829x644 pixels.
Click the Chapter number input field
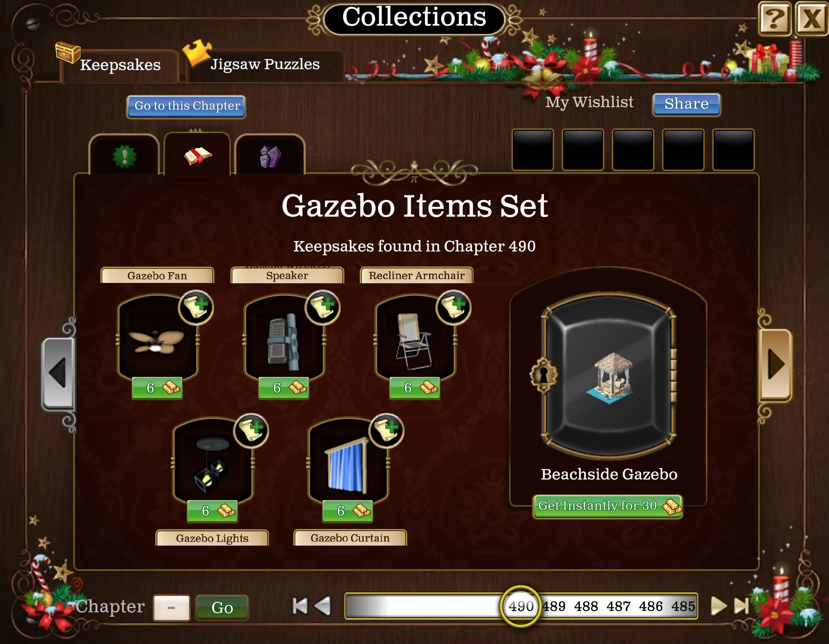[172, 608]
